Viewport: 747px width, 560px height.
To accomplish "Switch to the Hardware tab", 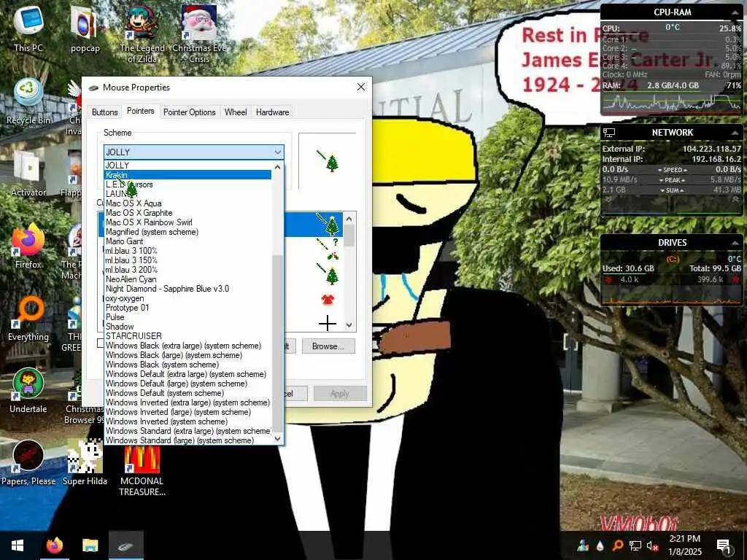I will click(273, 112).
